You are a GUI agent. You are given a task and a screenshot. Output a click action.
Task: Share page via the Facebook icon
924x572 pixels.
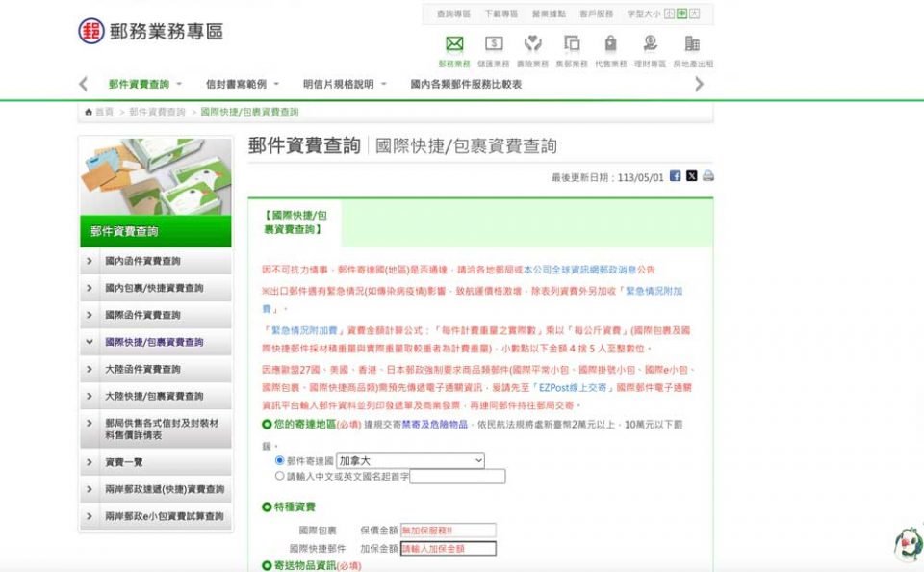click(x=674, y=177)
